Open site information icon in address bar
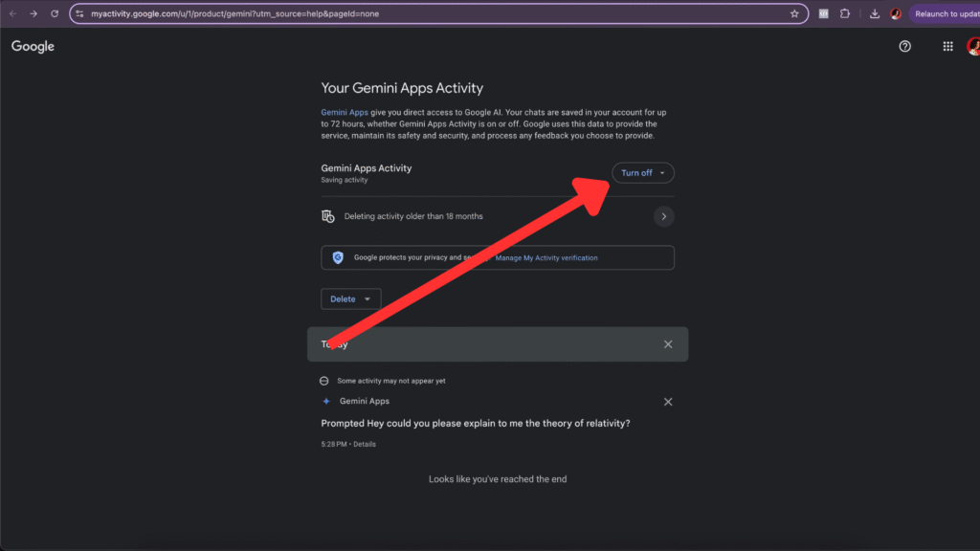 80,13
